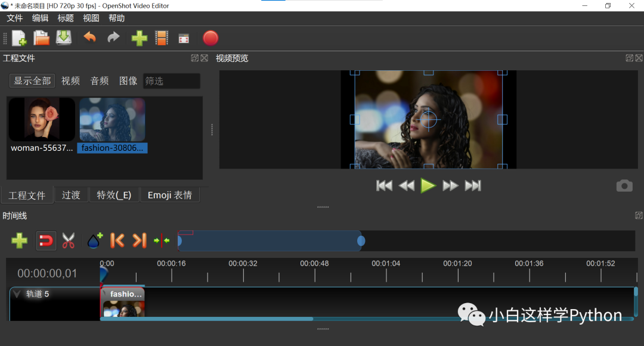The height and width of the screenshot is (346, 644).
Task: Click the 00:00:00,01 timecode display
Action: tap(47, 273)
